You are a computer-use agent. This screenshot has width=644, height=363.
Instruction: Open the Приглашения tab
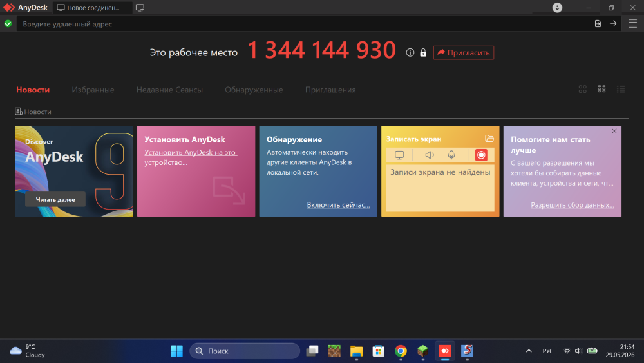pyautogui.click(x=330, y=90)
